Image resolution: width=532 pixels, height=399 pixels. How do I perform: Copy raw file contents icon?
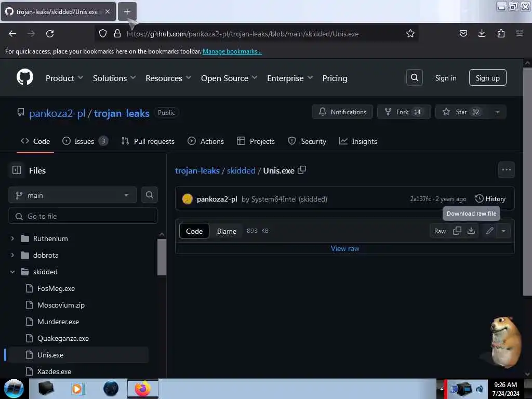pyautogui.click(x=457, y=231)
